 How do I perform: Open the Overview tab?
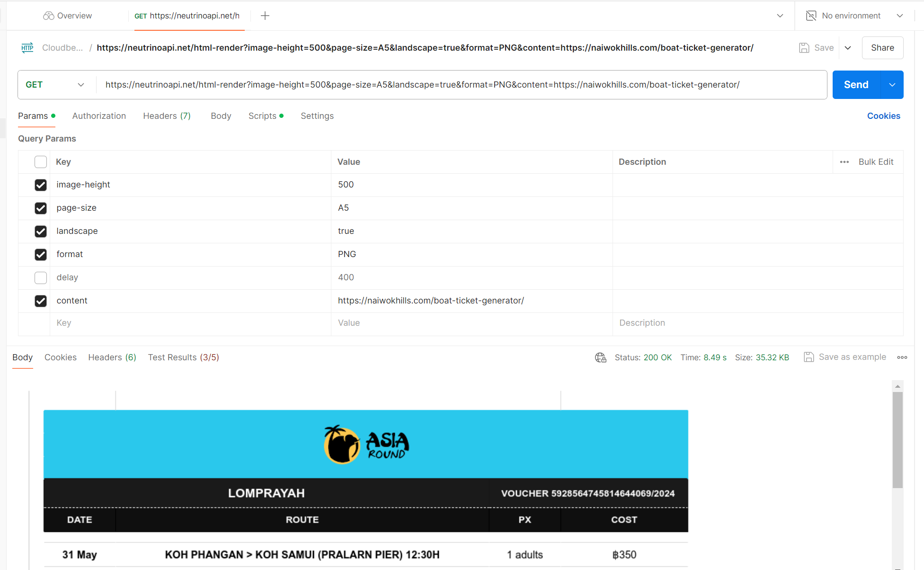[67, 16]
